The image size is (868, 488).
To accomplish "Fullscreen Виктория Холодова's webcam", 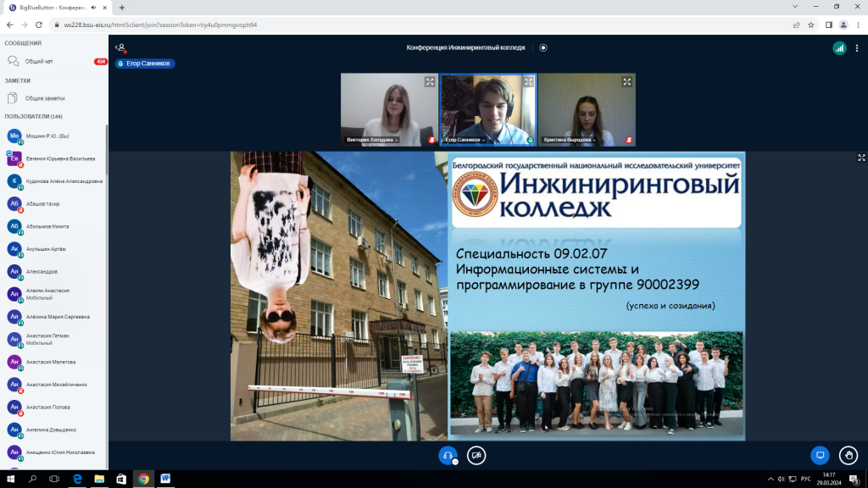I will [x=430, y=82].
